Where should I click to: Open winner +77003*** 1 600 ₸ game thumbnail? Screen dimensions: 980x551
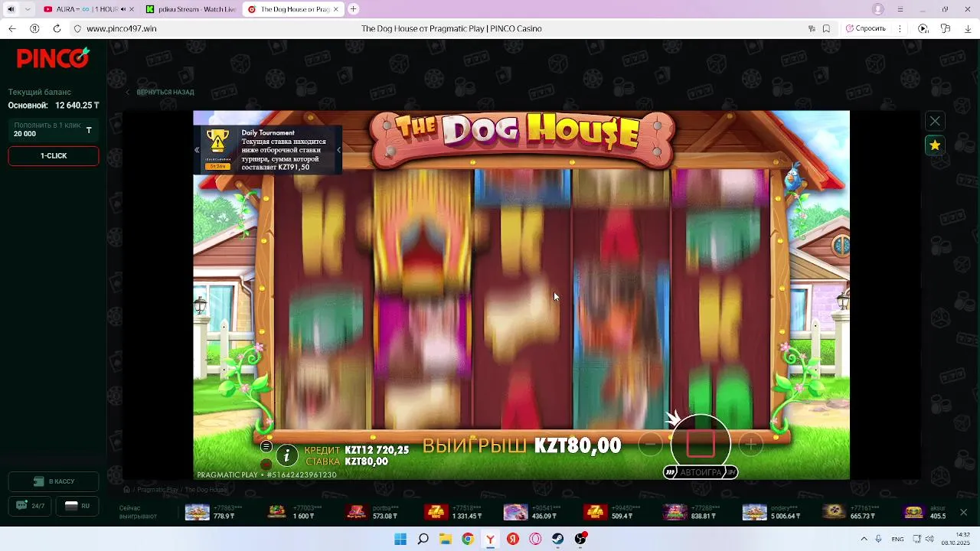[277, 512]
